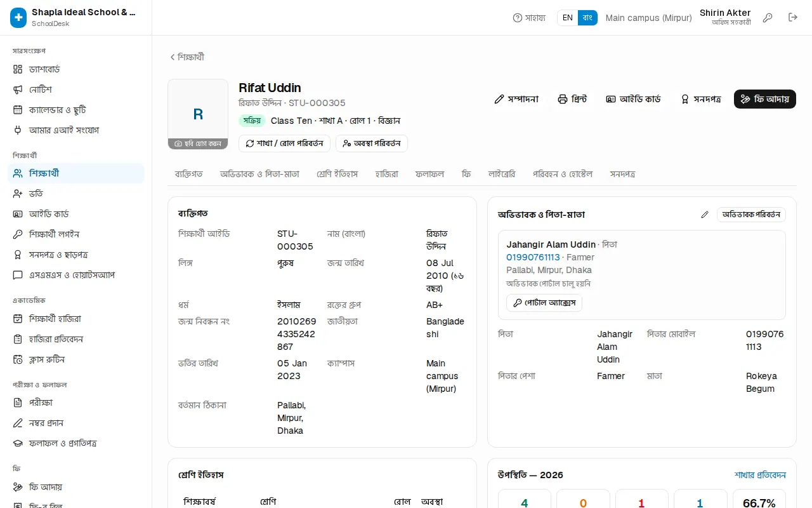Open the হাজিরা tab
This screenshot has height=508, width=812.
387,174
